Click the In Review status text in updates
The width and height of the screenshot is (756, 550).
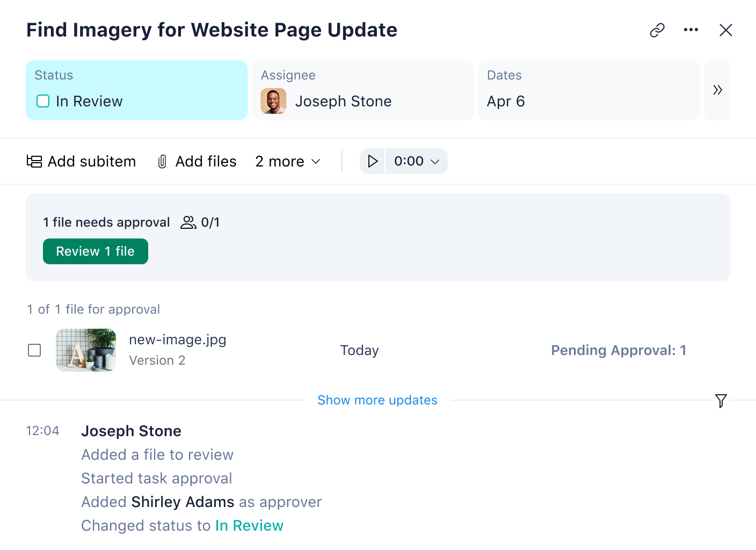(249, 525)
